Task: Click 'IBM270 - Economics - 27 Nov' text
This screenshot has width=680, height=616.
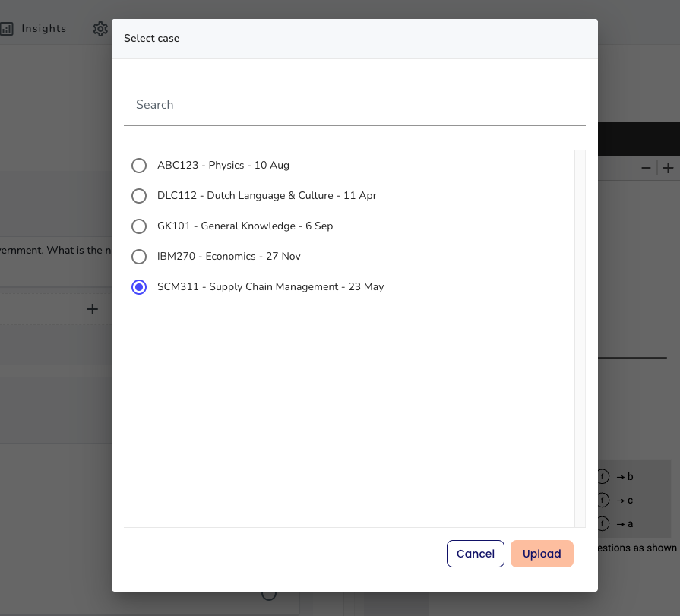Action: pyautogui.click(x=229, y=256)
